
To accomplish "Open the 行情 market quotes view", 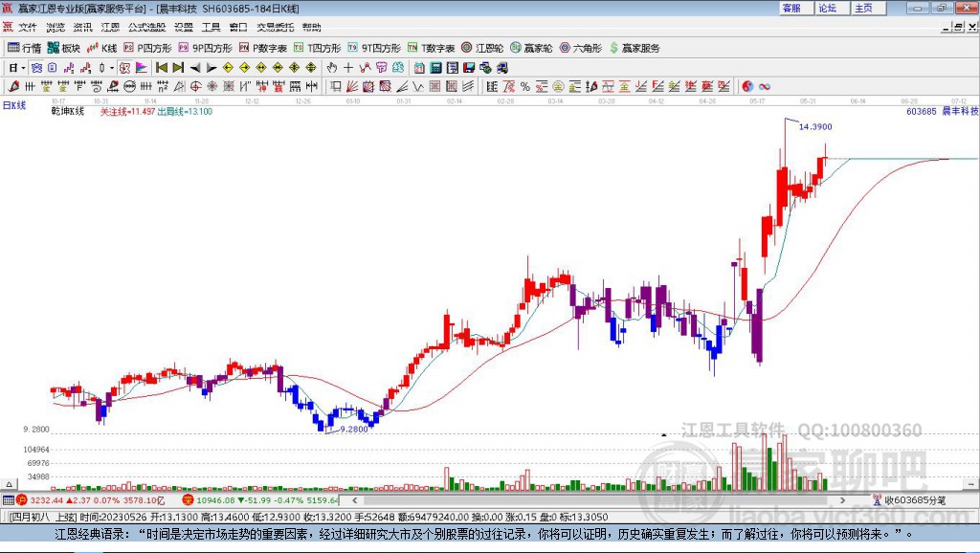I will pos(24,48).
